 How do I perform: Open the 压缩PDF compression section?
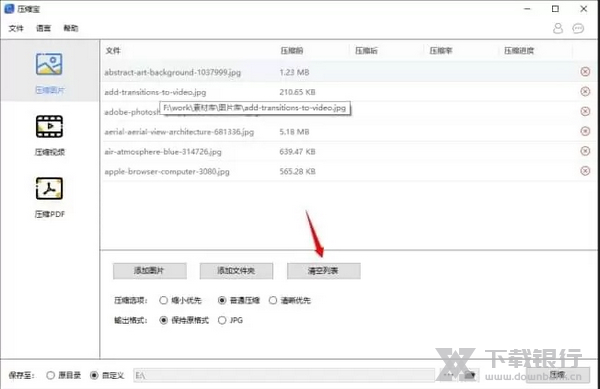(50, 197)
